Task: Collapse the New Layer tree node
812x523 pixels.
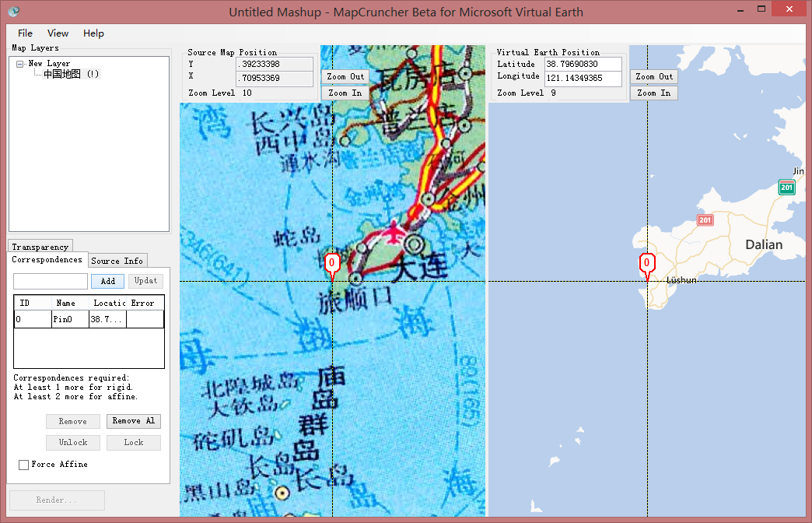Action: (19, 64)
